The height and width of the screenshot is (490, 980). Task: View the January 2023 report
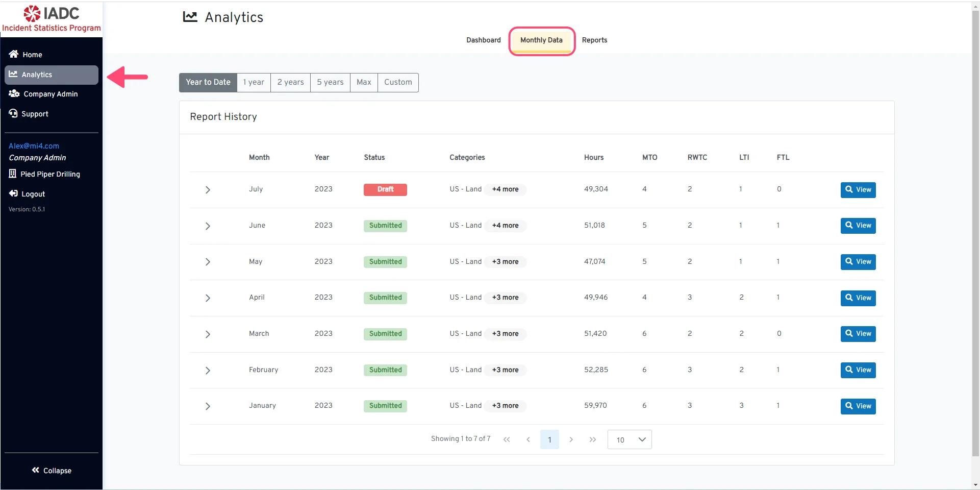click(858, 406)
